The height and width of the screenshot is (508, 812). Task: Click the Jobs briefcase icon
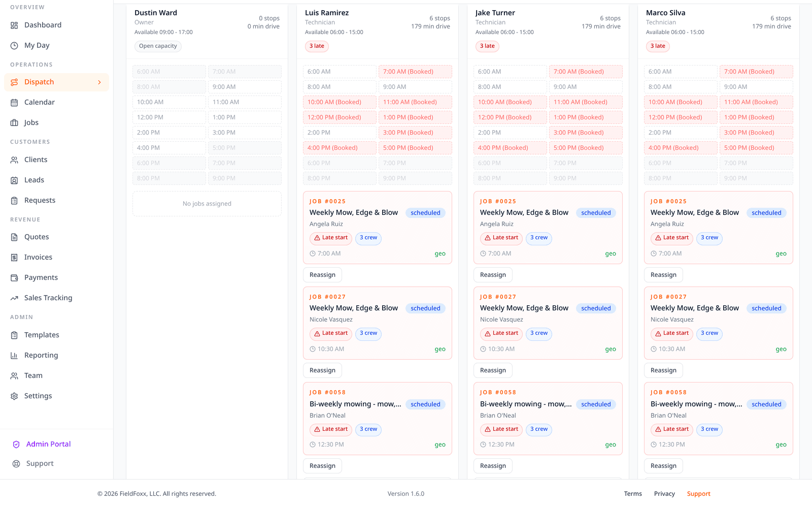14,123
